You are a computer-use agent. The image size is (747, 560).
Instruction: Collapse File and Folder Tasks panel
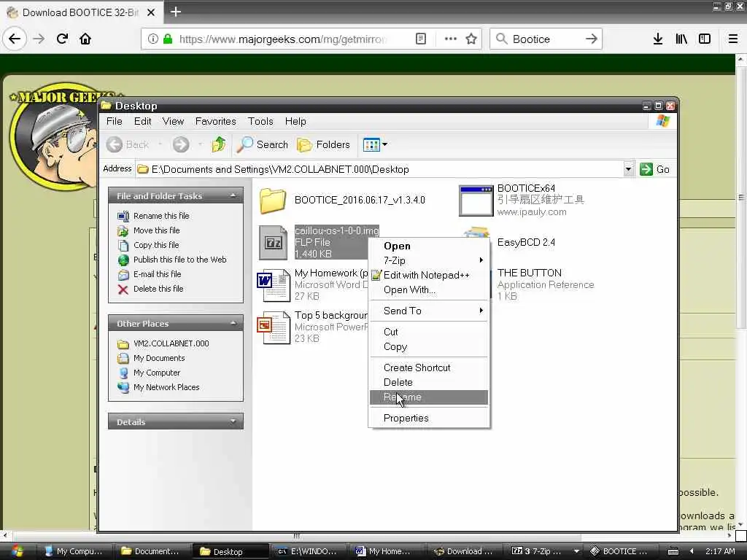tap(233, 195)
